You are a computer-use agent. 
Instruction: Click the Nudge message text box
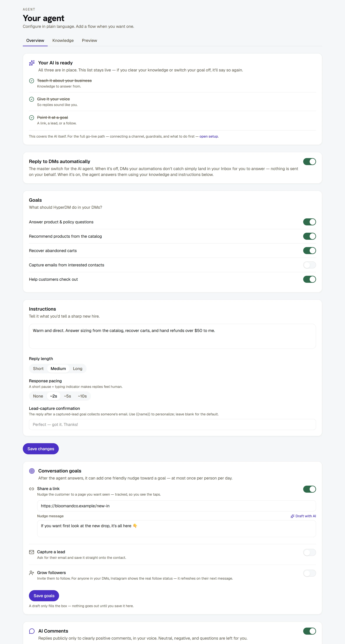176,529
